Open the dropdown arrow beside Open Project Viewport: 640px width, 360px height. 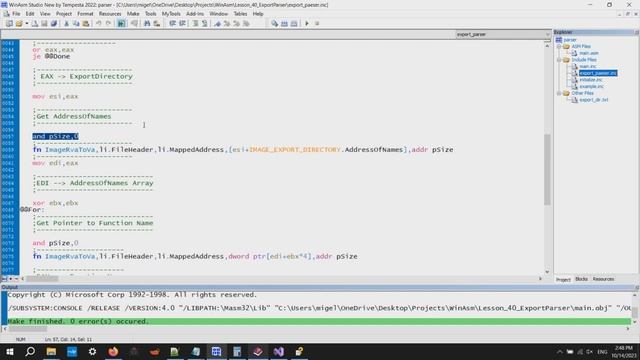pos(27,24)
